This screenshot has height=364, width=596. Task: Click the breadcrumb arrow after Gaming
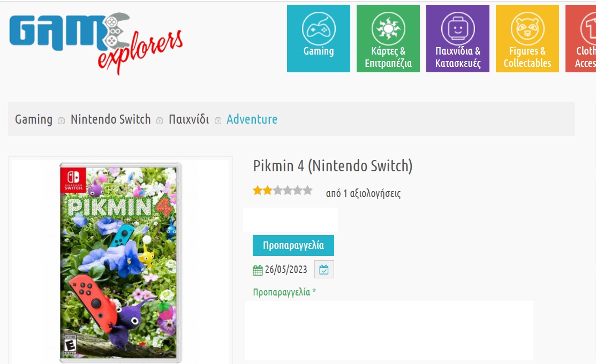[61, 121]
